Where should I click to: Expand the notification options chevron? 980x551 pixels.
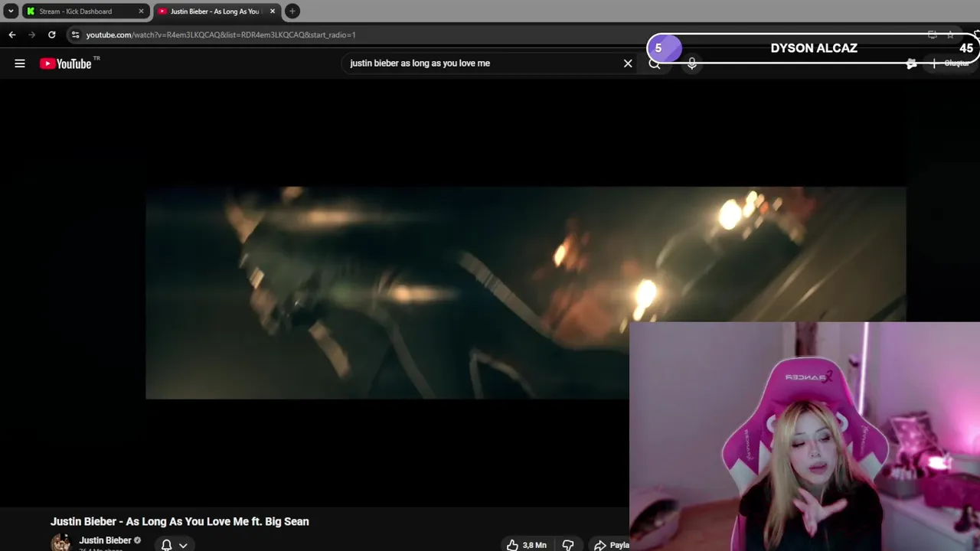[183, 545]
